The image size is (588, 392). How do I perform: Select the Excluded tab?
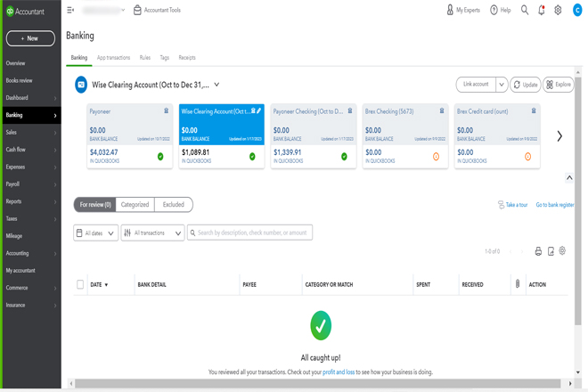pyautogui.click(x=173, y=204)
